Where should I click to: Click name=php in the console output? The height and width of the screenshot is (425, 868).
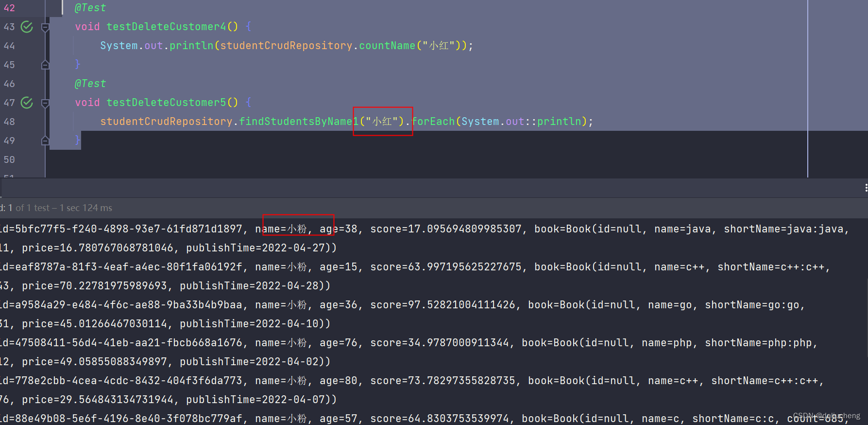click(x=666, y=343)
